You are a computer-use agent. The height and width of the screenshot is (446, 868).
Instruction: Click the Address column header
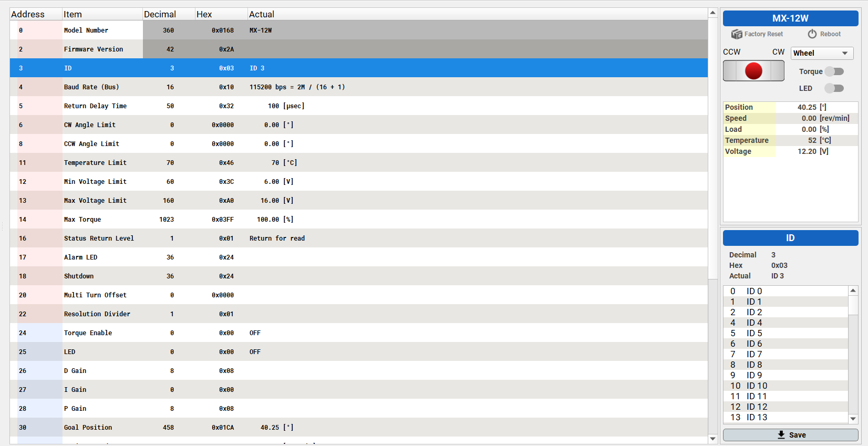pos(36,14)
